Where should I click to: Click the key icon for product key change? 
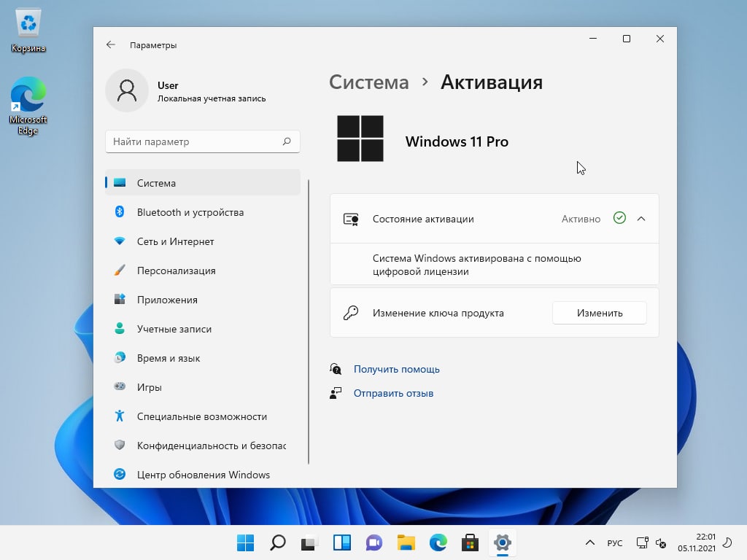351,313
